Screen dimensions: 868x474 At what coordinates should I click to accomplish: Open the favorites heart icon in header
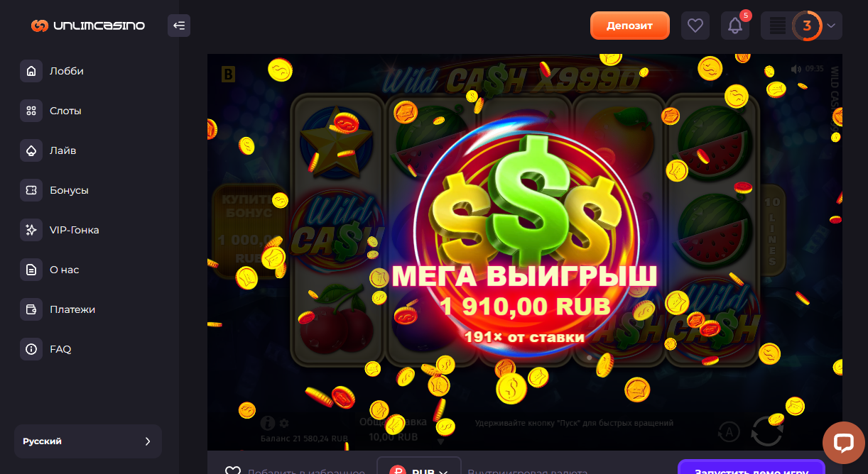coord(695,26)
